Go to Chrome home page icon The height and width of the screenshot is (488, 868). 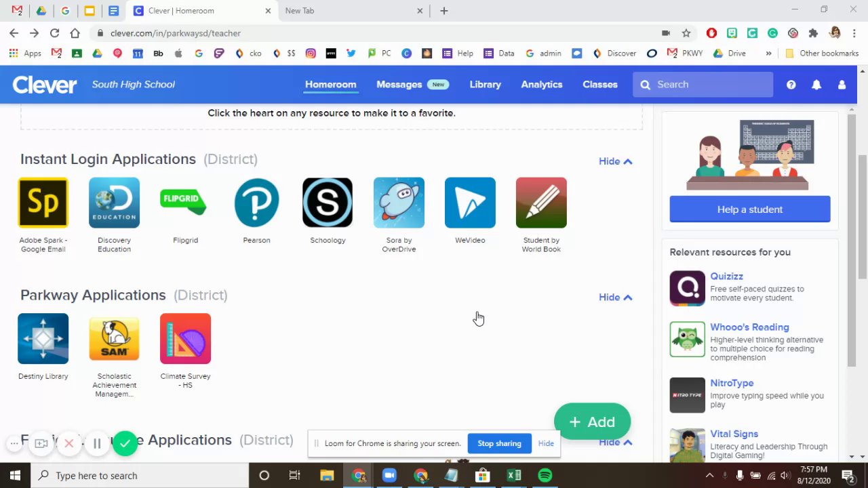(x=75, y=33)
